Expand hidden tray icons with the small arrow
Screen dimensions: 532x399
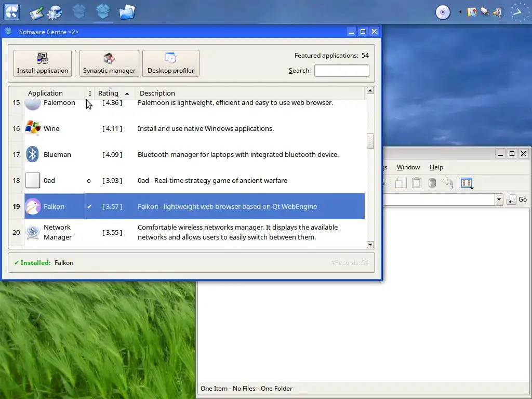click(460, 12)
